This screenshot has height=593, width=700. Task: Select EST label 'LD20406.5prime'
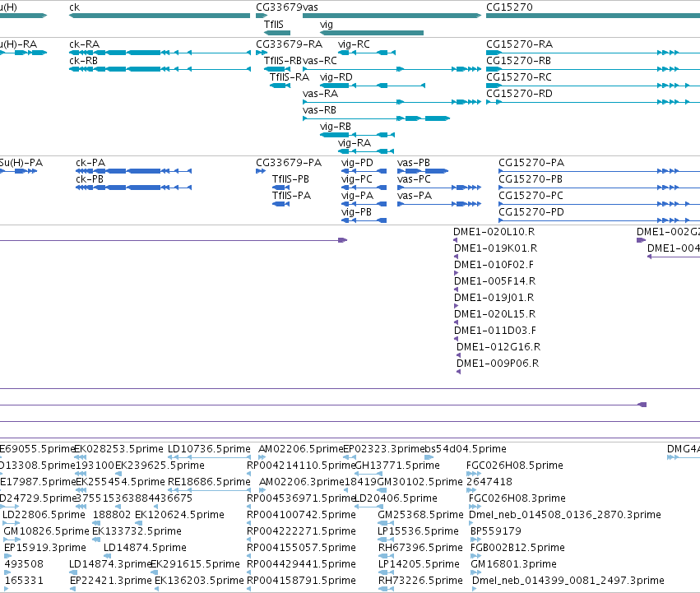[396, 498]
